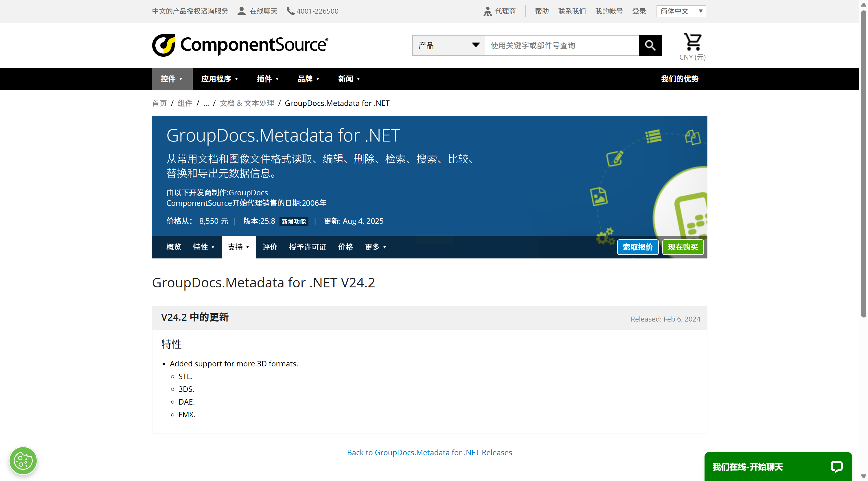Click the 首页 breadcrumb link

coord(159,103)
